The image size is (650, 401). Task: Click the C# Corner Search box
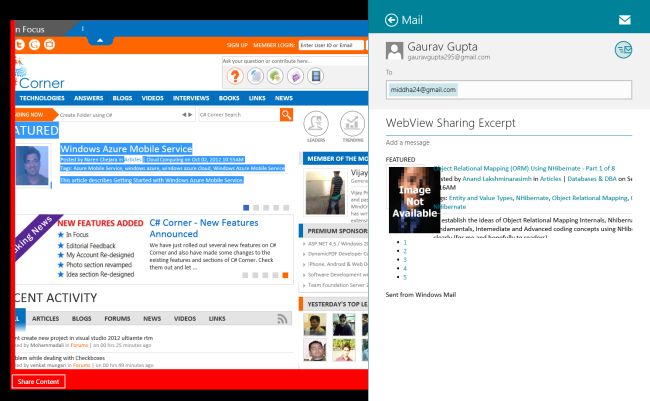pos(239,115)
